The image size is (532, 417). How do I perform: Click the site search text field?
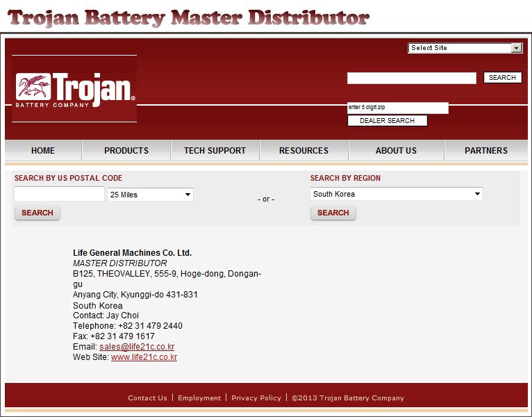(412, 78)
